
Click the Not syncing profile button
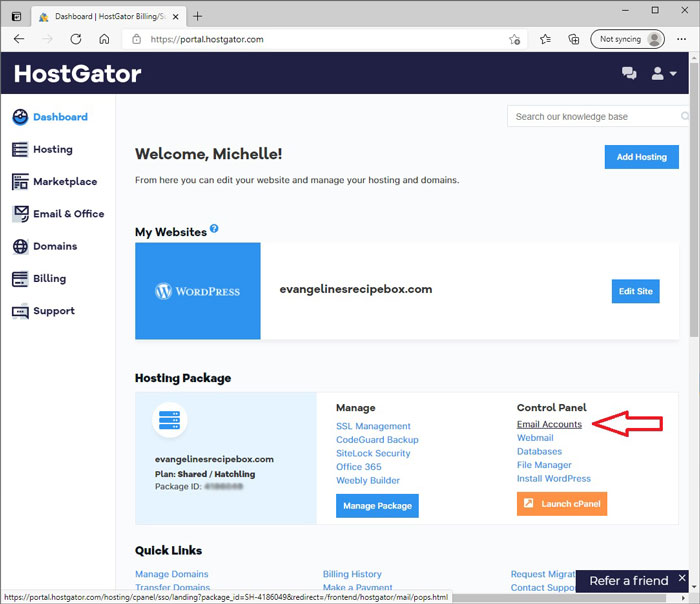627,39
